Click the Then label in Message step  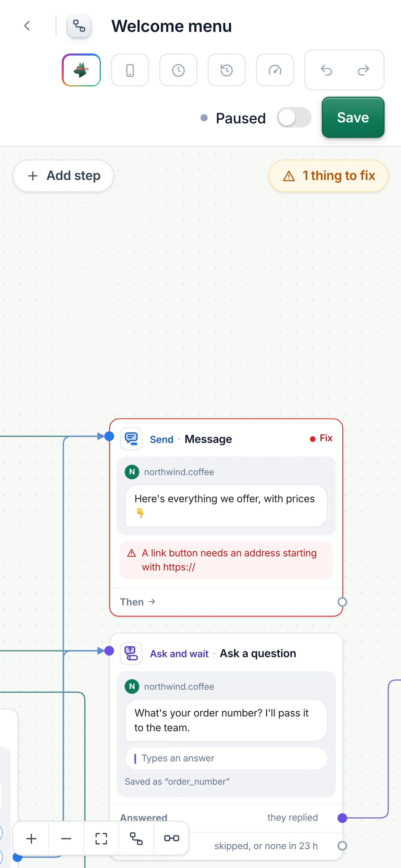click(138, 602)
